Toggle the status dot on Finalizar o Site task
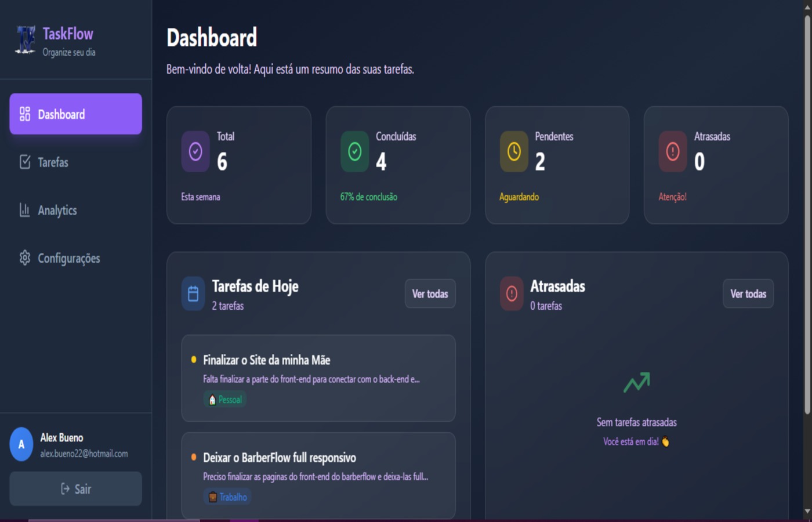The width and height of the screenshot is (812, 522). point(194,360)
